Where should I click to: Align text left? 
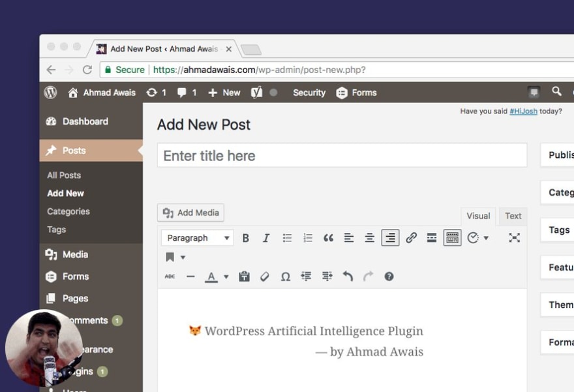click(x=349, y=238)
